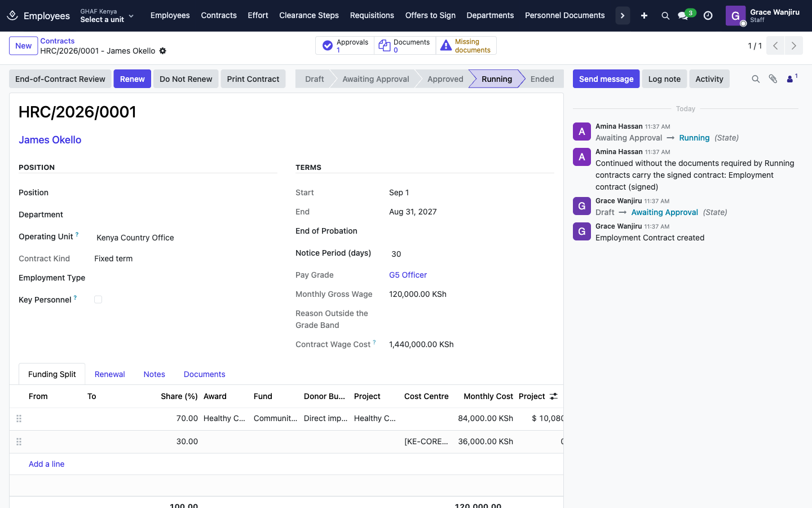Image resolution: width=812 pixels, height=508 pixels.
Task: Open column settings icon in Funding Split table
Action: point(554,396)
